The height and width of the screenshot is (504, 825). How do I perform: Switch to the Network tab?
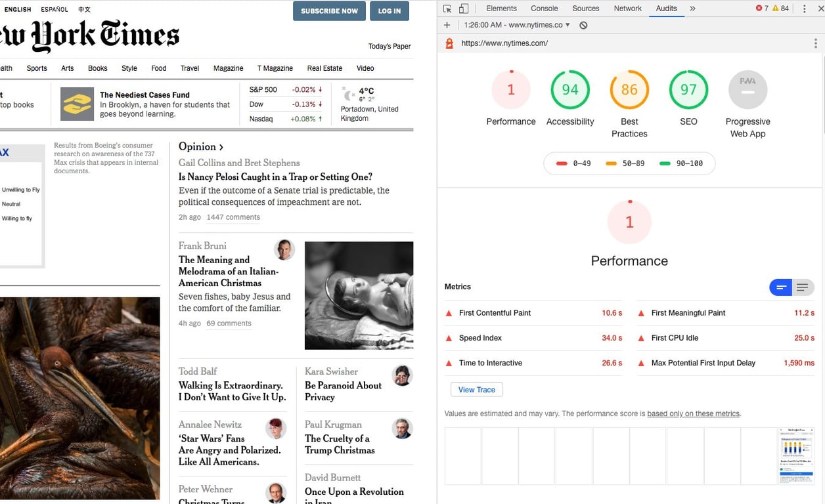tap(628, 9)
